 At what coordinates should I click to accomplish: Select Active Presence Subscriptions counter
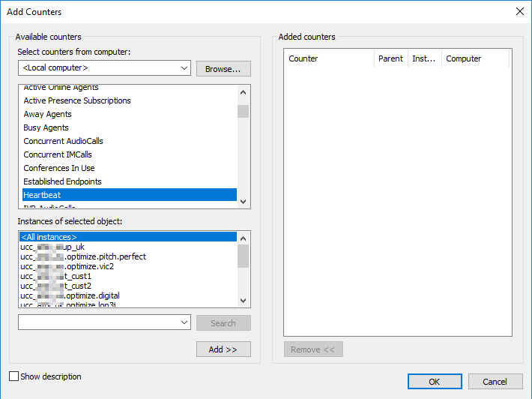[x=130, y=100]
